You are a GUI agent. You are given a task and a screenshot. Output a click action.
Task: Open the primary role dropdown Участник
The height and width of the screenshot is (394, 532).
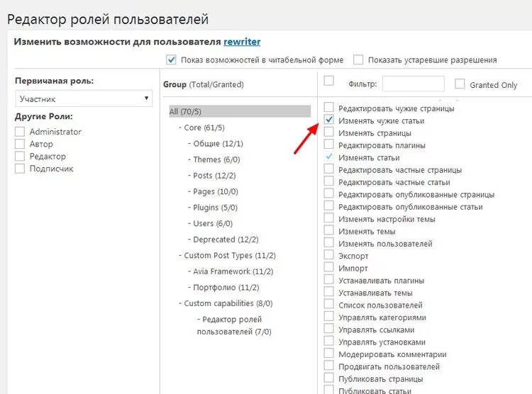84,98
